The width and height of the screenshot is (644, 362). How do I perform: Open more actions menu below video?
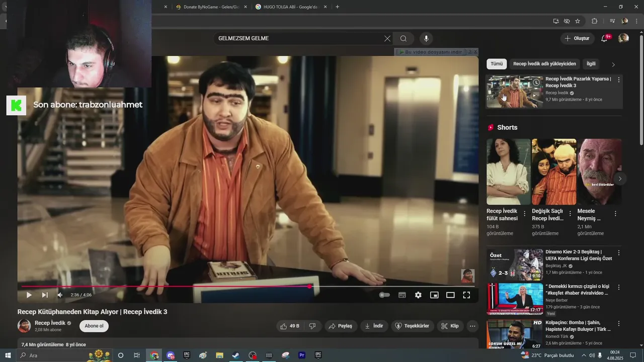click(472, 326)
